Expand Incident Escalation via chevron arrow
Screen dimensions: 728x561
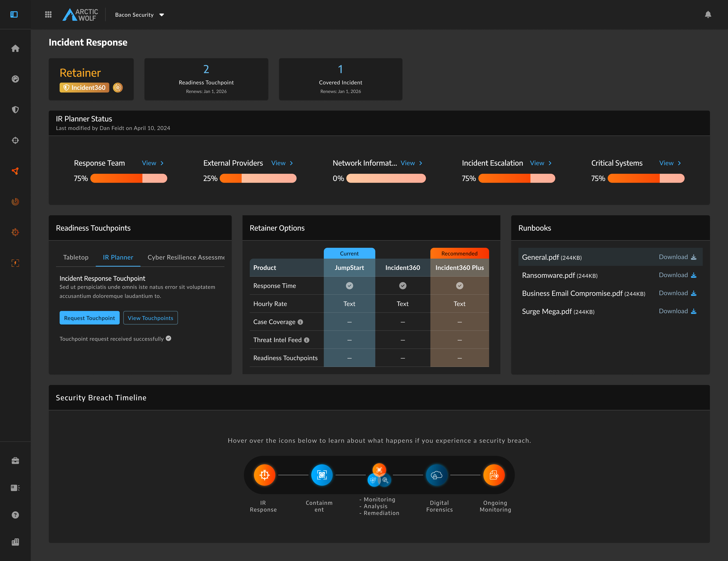[550, 163]
